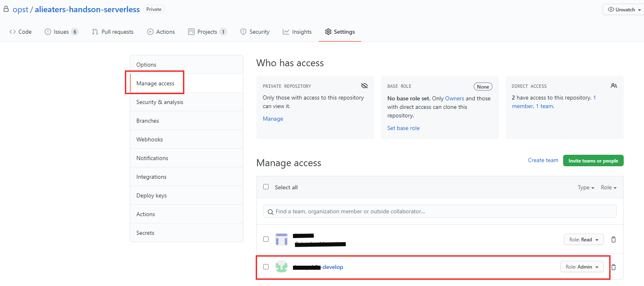644x286 pixels.
Task: Click the opst organization link
Action: pos(20,9)
